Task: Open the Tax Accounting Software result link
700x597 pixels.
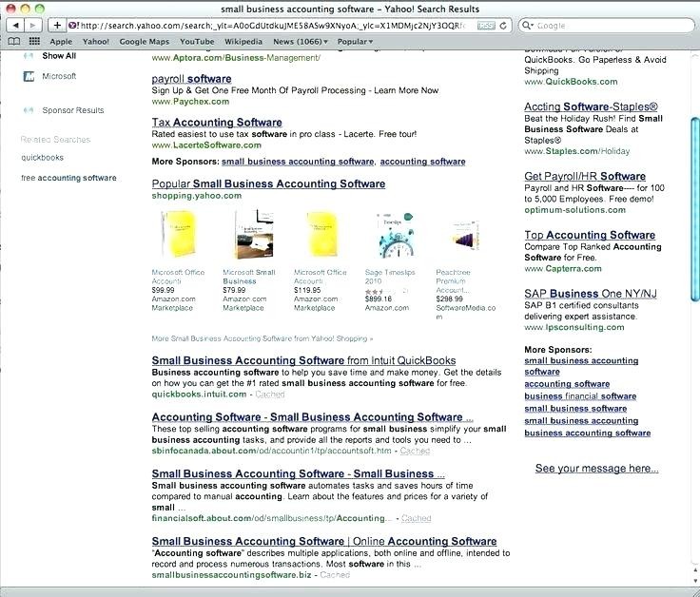Action: click(x=217, y=123)
